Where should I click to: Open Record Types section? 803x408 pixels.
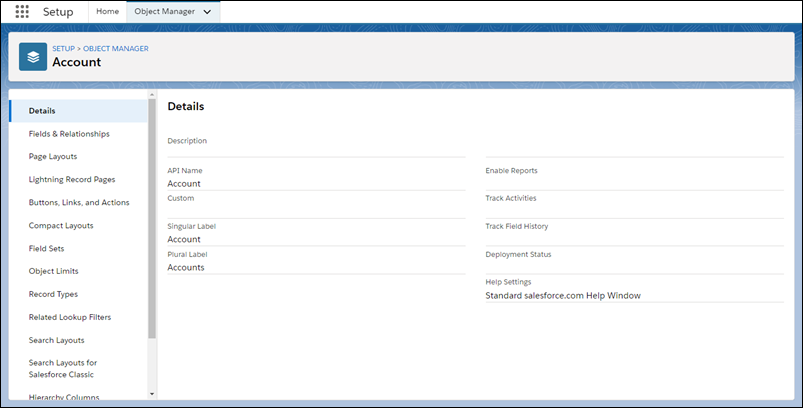(x=53, y=294)
